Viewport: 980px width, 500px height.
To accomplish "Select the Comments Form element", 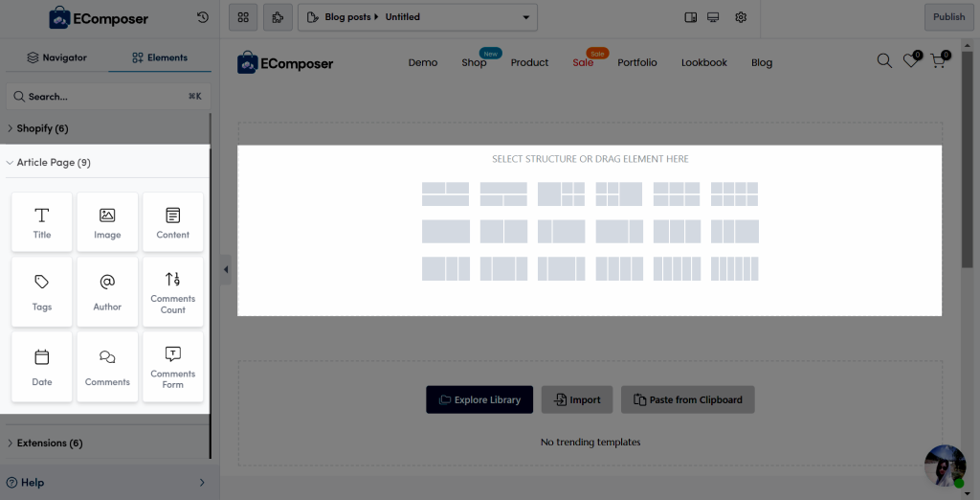I will [x=173, y=367].
